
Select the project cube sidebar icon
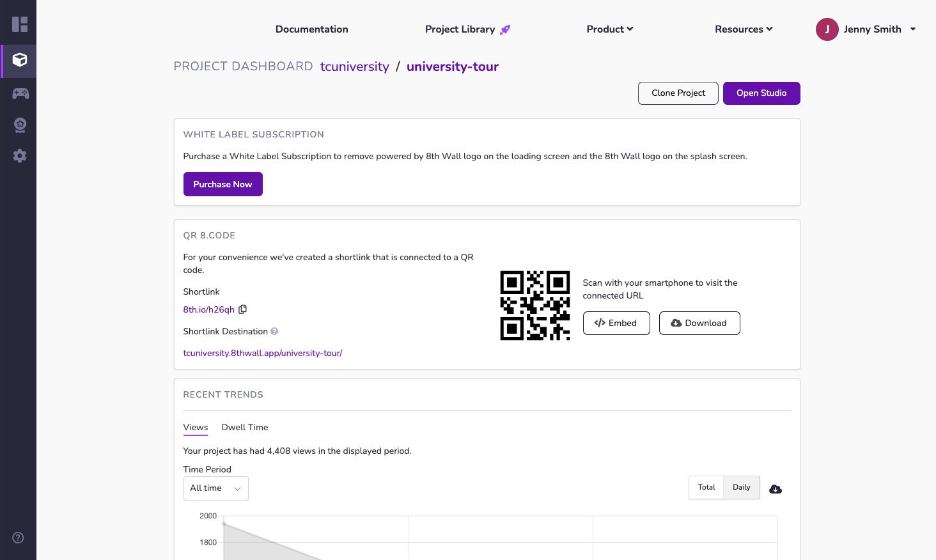tap(20, 60)
